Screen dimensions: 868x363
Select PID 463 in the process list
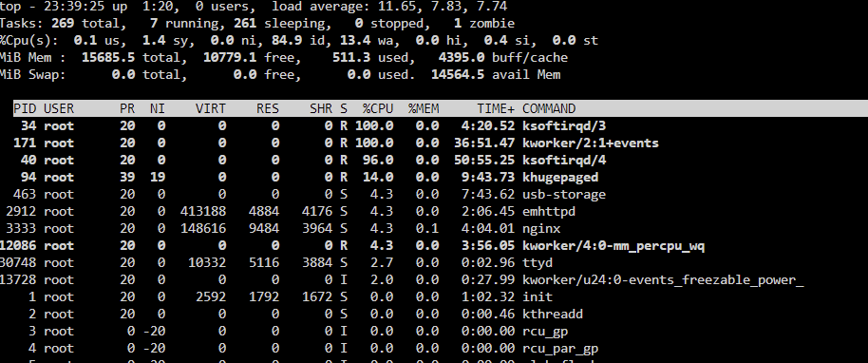click(x=25, y=195)
